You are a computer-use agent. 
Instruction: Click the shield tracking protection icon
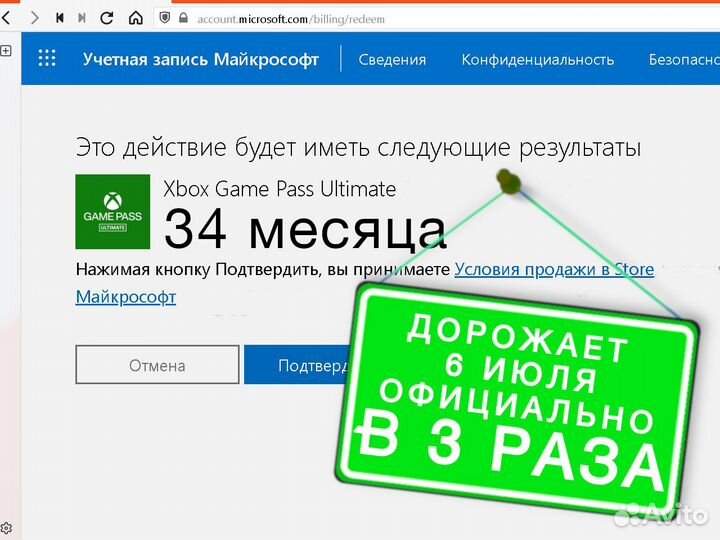click(164, 18)
